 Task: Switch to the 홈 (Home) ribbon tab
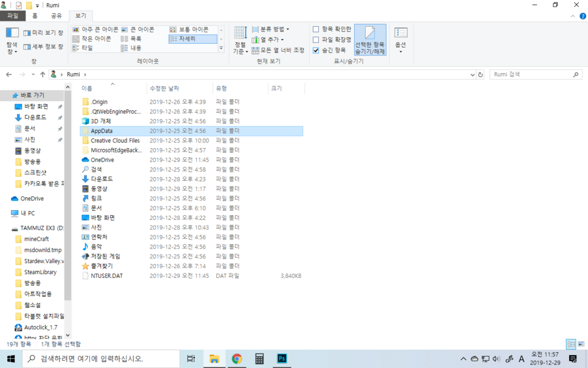[35, 16]
